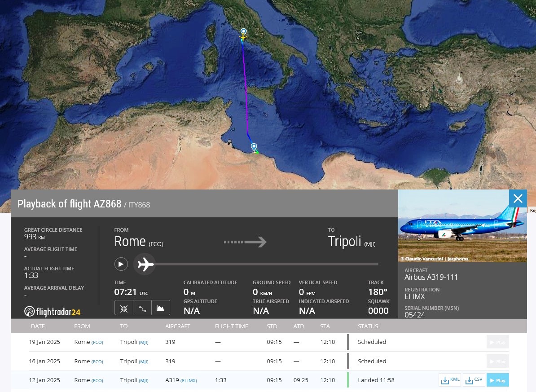Click the route path icon button
The width and height of the screenshot is (536, 392).
tap(142, 308)
